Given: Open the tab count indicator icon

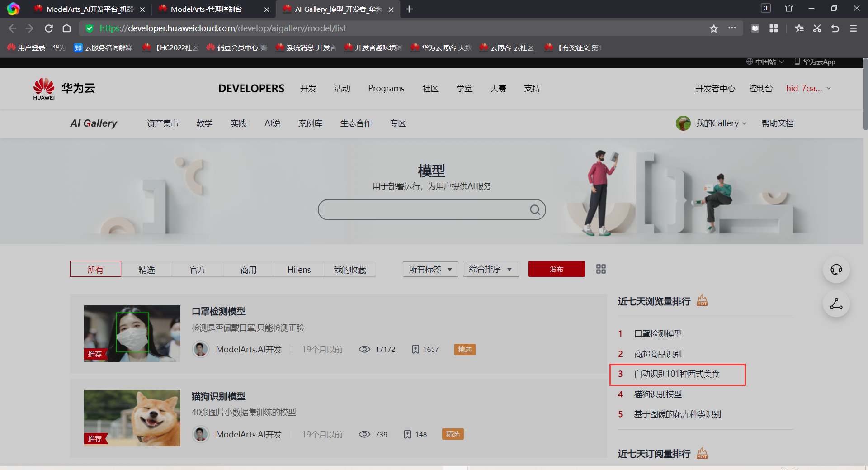Looking at the screenshot, I should (766, 8).
